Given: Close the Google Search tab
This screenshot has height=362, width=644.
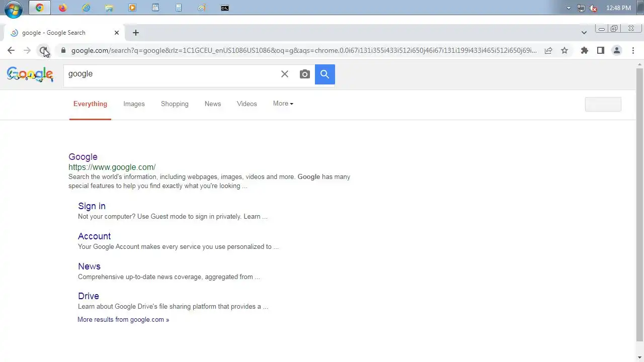Looking at the screenshot, I should click(117, 33).
